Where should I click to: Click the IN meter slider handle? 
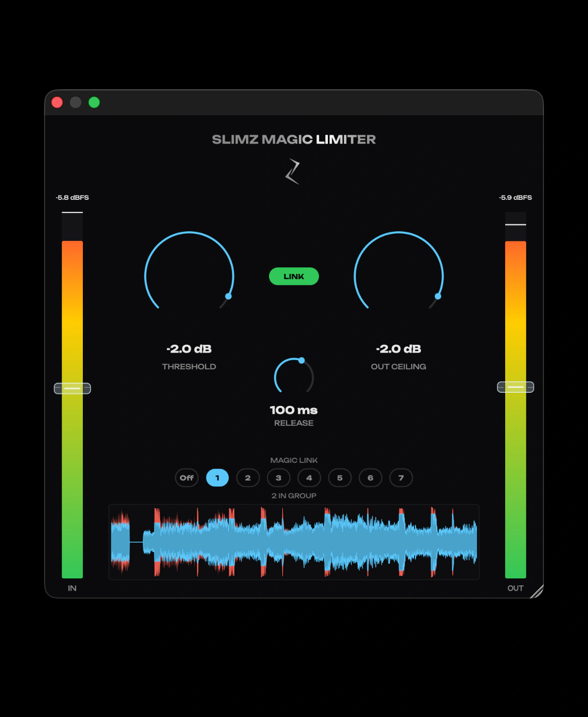(x=72, y=388)
